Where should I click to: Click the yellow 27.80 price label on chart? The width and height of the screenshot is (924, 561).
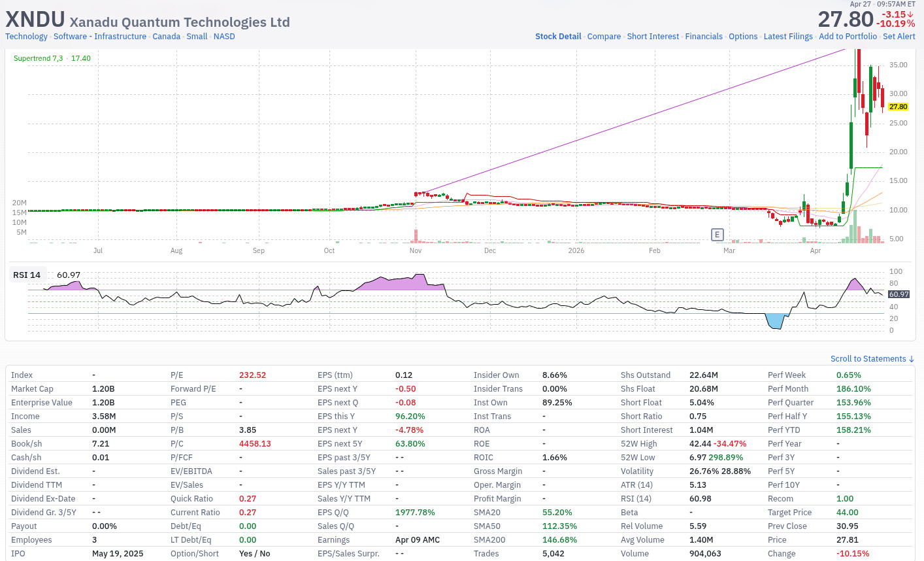click(x=898, y=107)
